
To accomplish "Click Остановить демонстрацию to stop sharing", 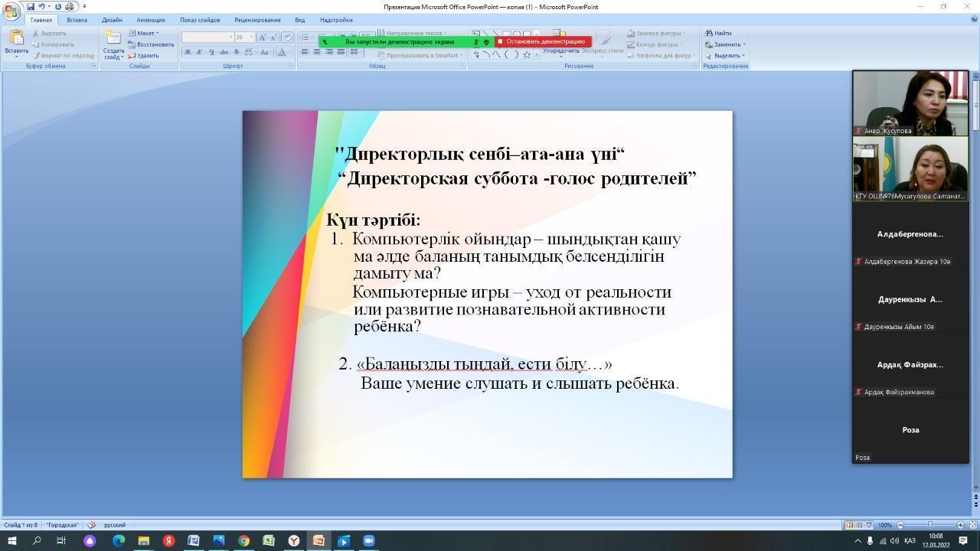I will (543, 41).
